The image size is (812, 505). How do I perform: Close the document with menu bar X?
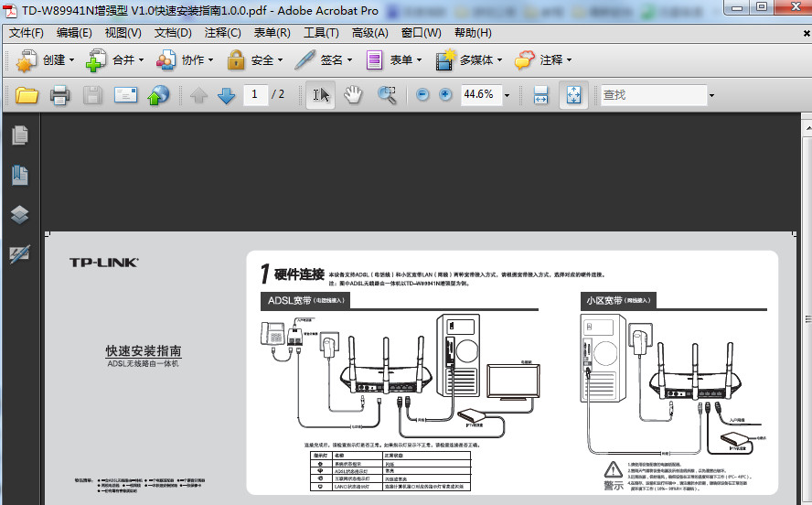[x=807, y=33]
